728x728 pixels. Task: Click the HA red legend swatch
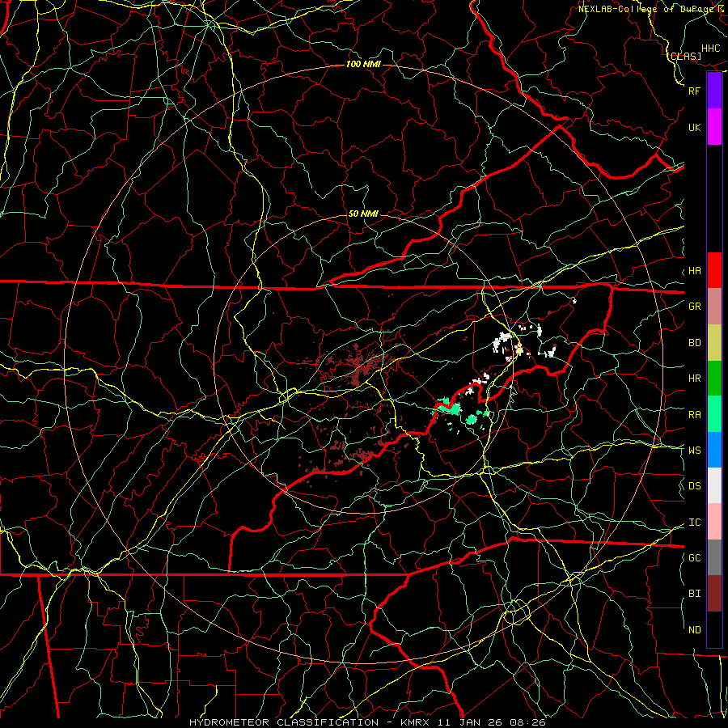click(x=714, y=270)
